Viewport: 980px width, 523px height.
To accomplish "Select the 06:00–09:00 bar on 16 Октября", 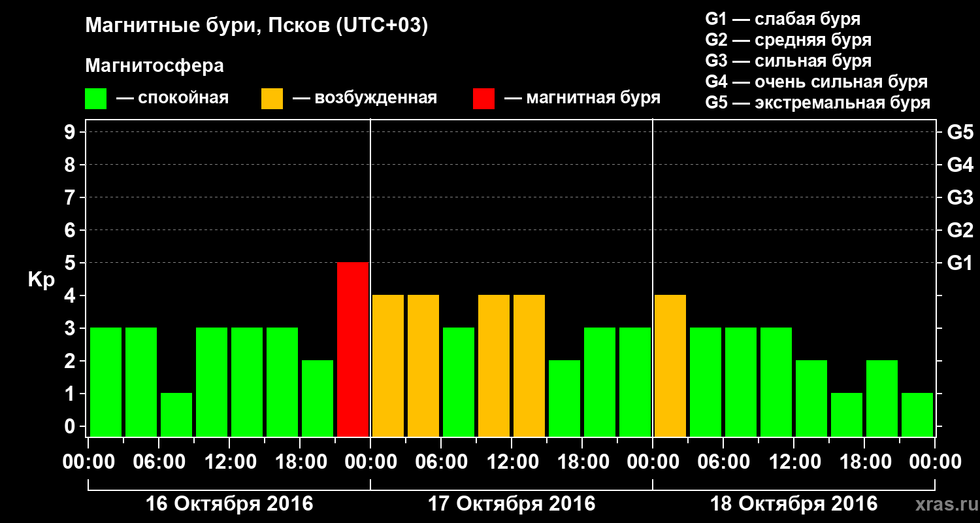I will click(x=176, y=414).
